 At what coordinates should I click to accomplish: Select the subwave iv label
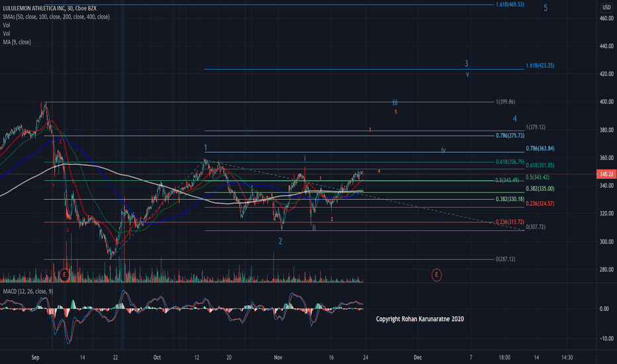pos(444,150)
